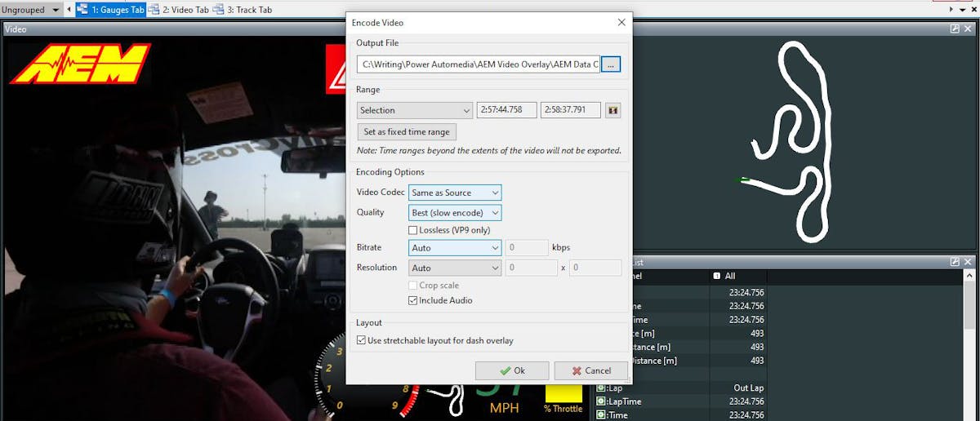Open the channel list panel's properties icon
The image size is (980, 421).
click(x=955, y=262)
